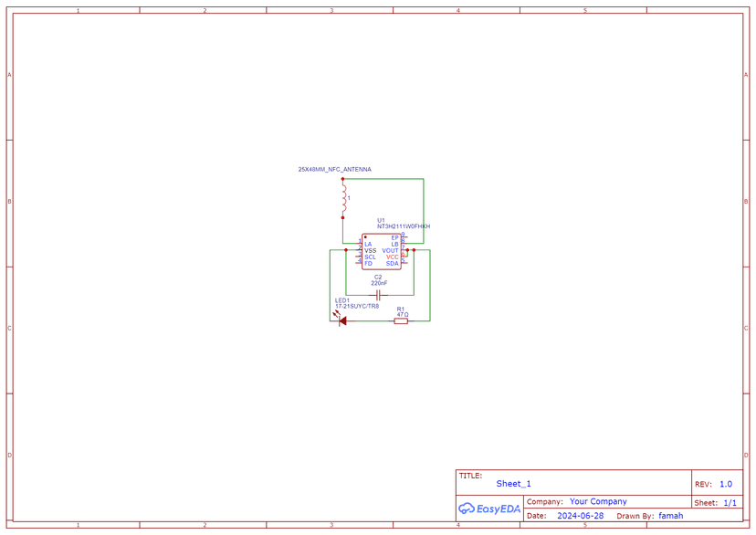Screen dimensions: 756x535
Task: Click the FD pin label on U1
Action: (x=368, y=264)
